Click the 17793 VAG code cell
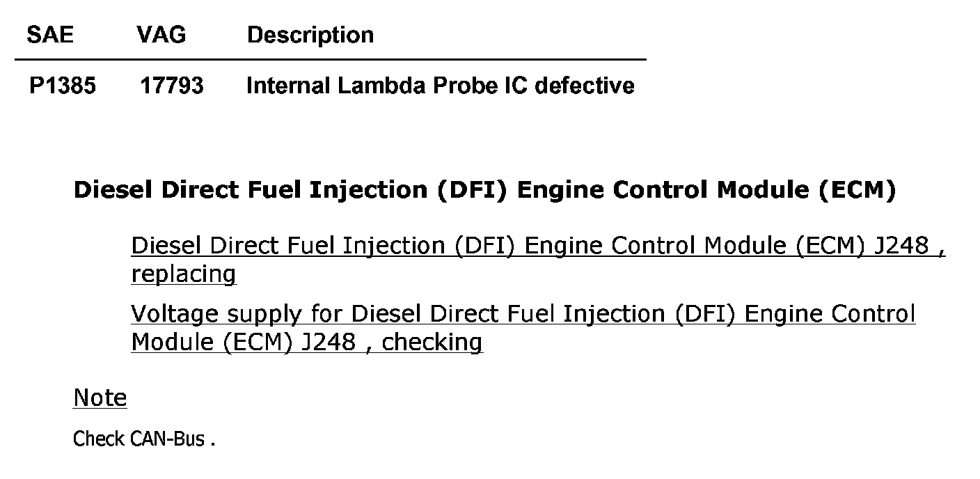980x479 pixels. [x=172, y=86]
